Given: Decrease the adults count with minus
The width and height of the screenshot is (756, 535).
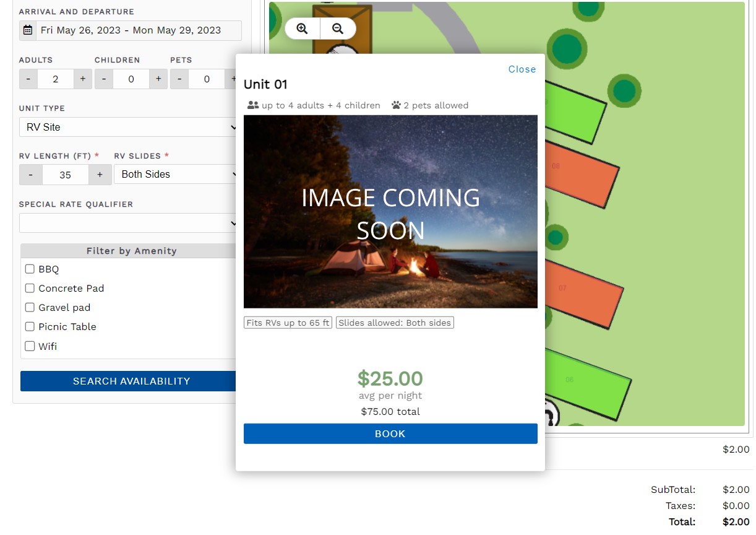Looking at the screenshot, I should pos(28,79).
